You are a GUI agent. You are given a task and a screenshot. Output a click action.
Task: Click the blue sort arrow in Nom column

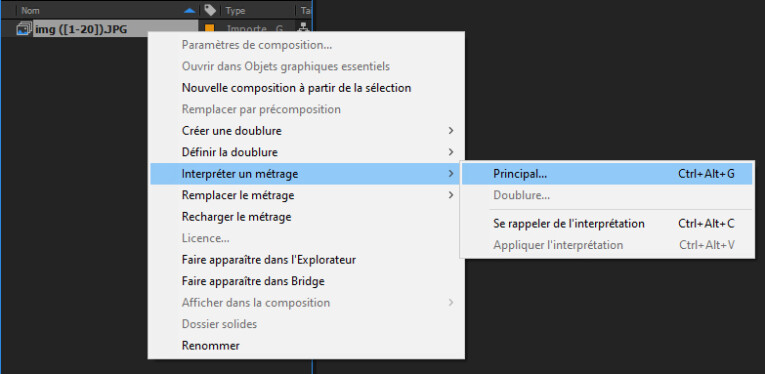click(190, 10)
